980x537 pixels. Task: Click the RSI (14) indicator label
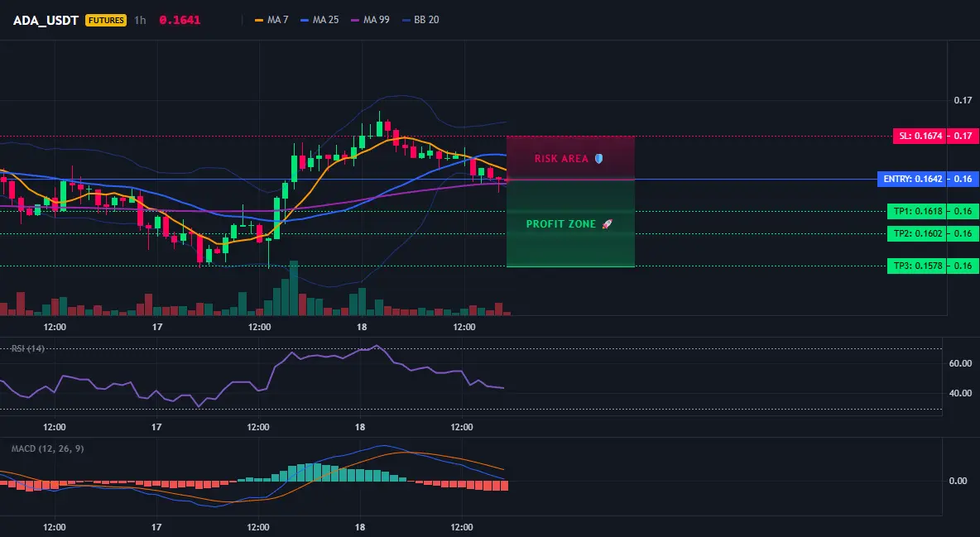click(27, 348)
